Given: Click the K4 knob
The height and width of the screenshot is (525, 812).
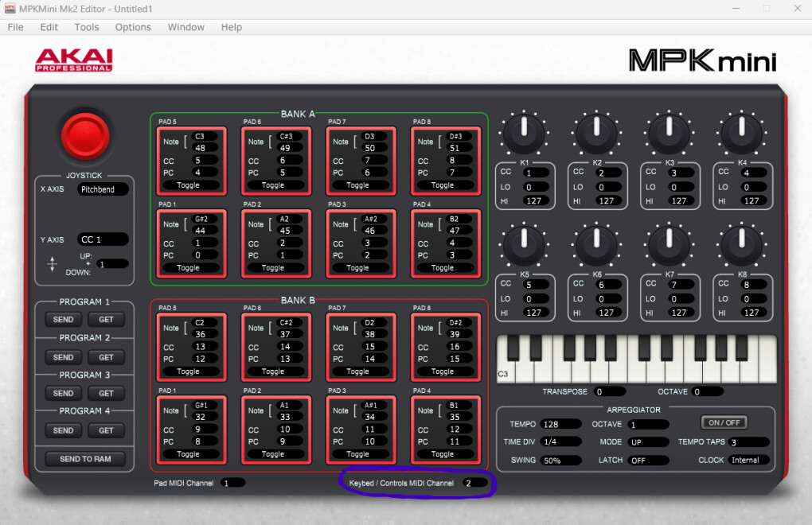Looking at the screenshot, I should coord(741,133).
